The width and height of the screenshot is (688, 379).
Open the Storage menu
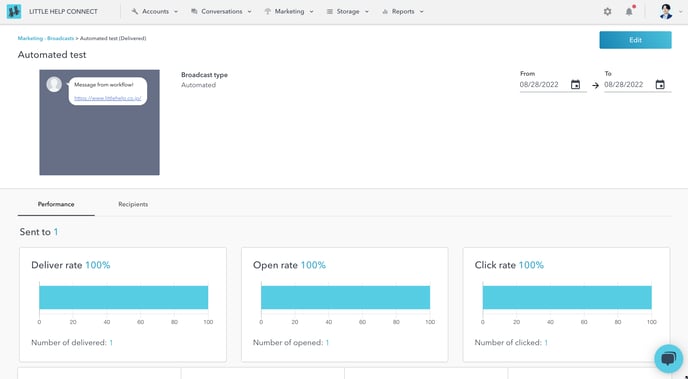pyautogui.click(x=348, y=12)
